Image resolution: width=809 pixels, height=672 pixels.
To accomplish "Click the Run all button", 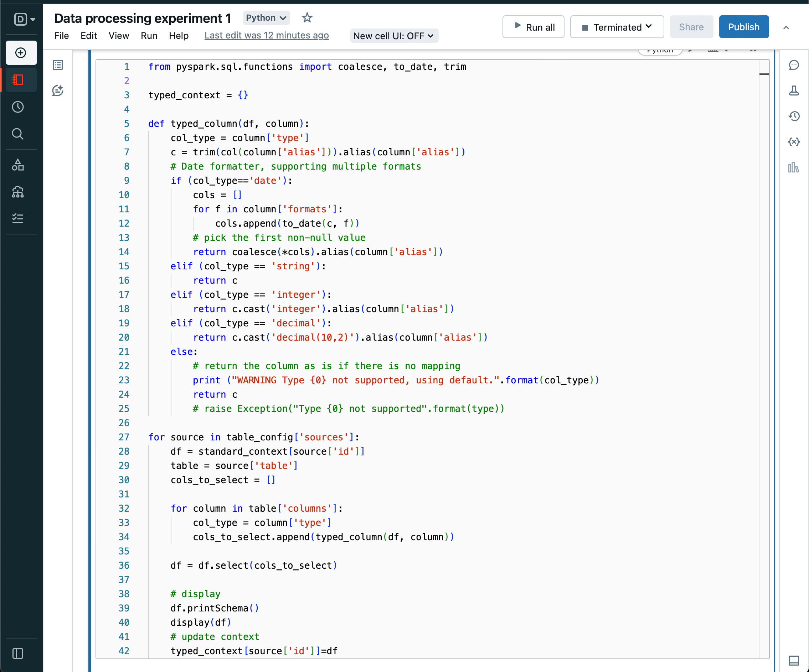I will (x=533, y=27).
